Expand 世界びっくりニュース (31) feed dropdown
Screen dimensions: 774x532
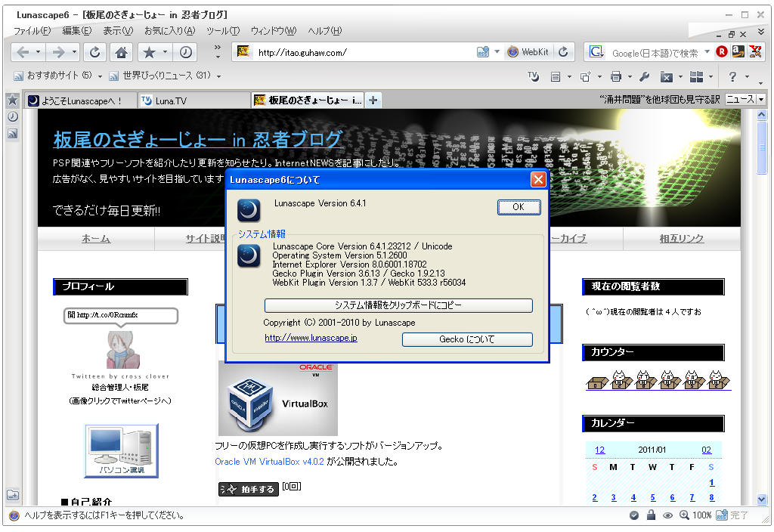(218, 76)
